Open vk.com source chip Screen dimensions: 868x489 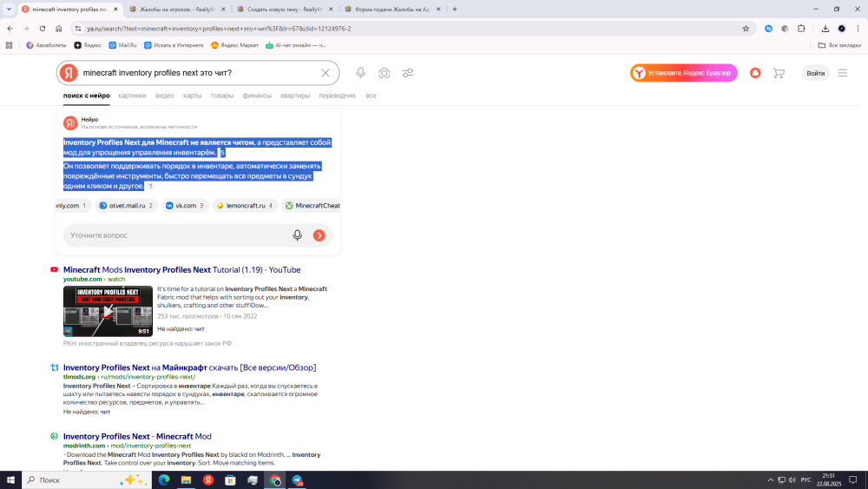(186, 206)
